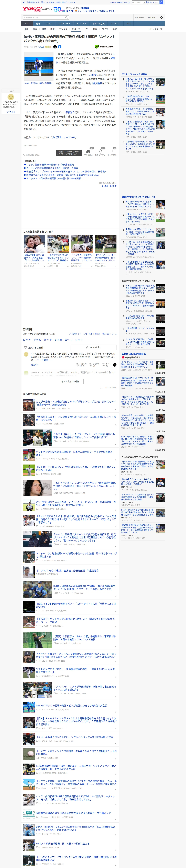Select the 国際 category tab
The height and width of the screenshot is (868, 186).
pos(44,29)
